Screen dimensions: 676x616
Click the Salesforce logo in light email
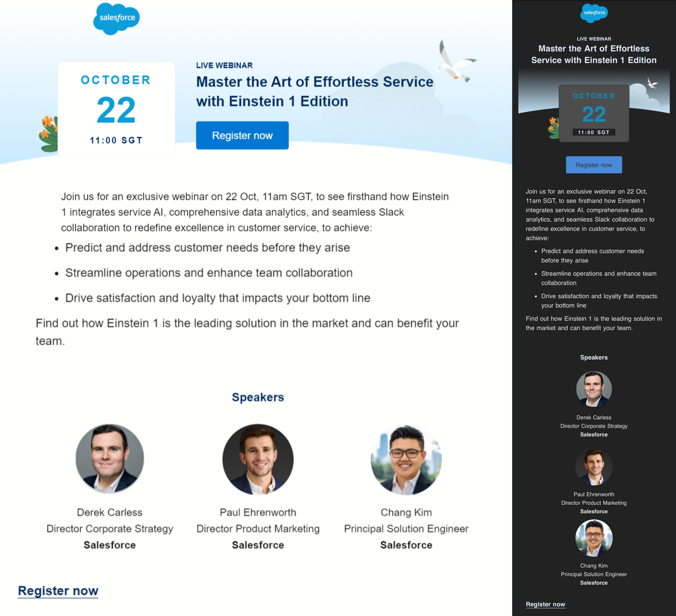coord(116,18)
